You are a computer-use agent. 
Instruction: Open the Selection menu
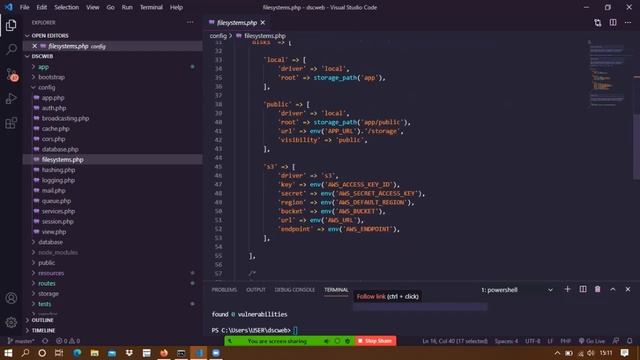[67, 7]
